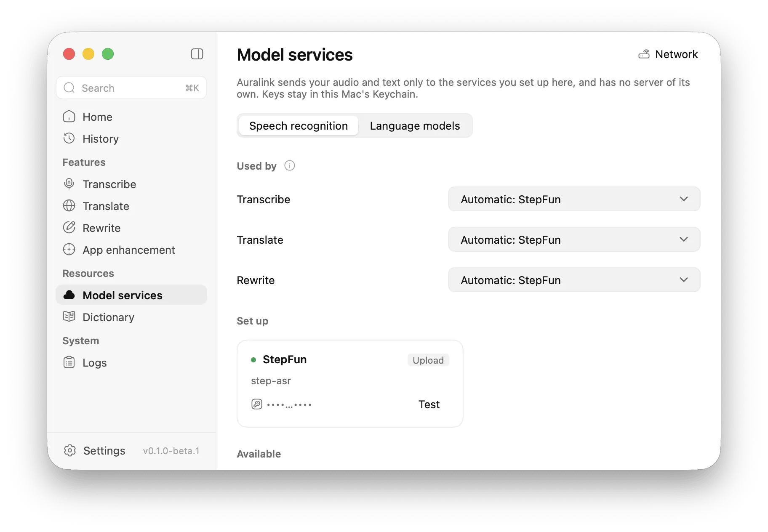
Task: Click the key icon in StepFun card
Action: point(257,404)
